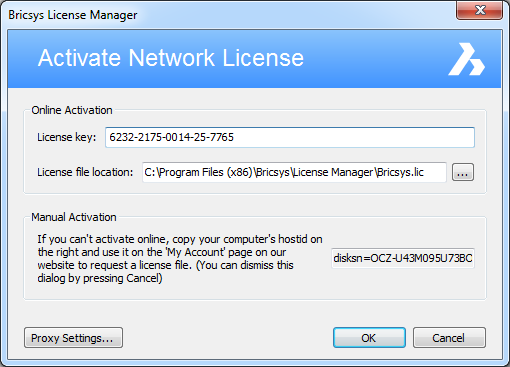This screenshot has width=510, height=367.
Task: Click the "License file location:" label
Action: (85, 172)
